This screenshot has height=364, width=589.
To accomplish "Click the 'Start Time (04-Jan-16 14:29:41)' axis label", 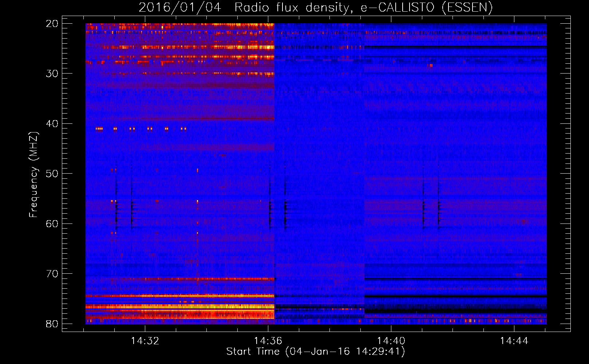I will coord(316,352).
